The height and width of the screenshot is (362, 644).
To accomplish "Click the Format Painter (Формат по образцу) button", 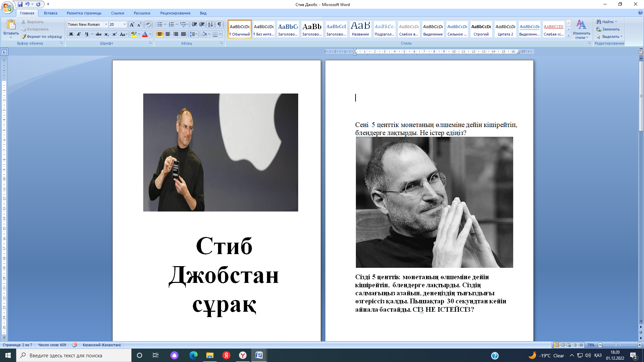I will point(42,37).
